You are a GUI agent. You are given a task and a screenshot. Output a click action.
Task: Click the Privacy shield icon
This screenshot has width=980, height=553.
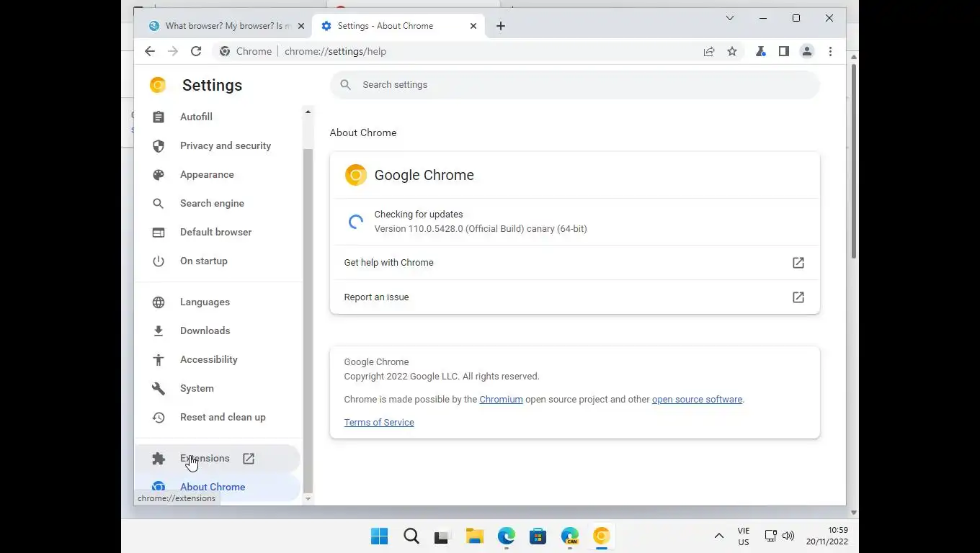[x=159, y=145]
